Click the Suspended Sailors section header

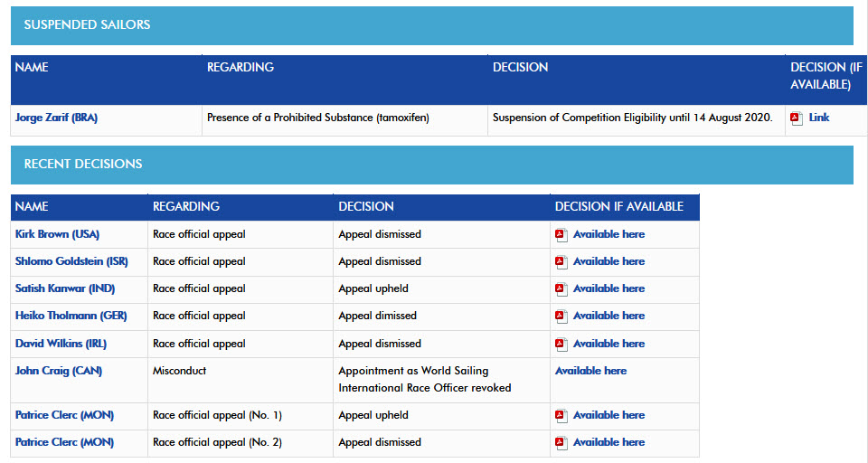point(432,25)
